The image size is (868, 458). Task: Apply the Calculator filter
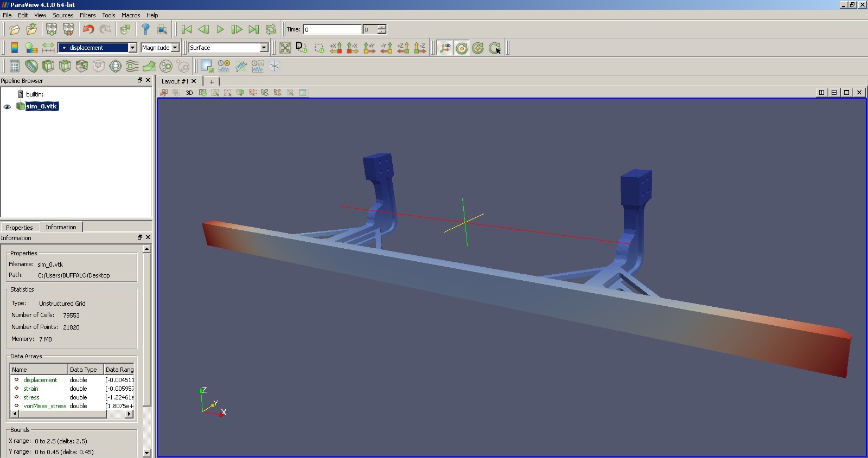[15, 66]
